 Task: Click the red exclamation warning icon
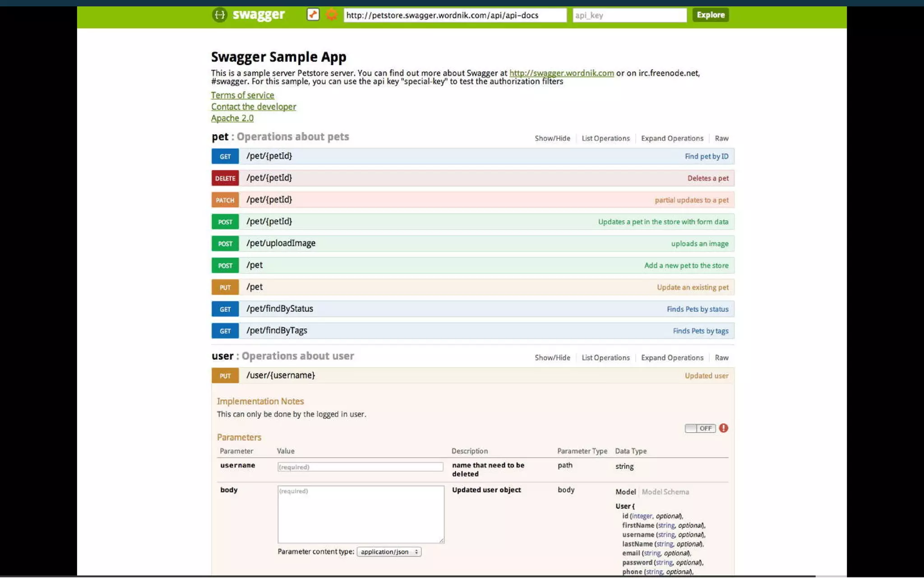tap(723, 428)
